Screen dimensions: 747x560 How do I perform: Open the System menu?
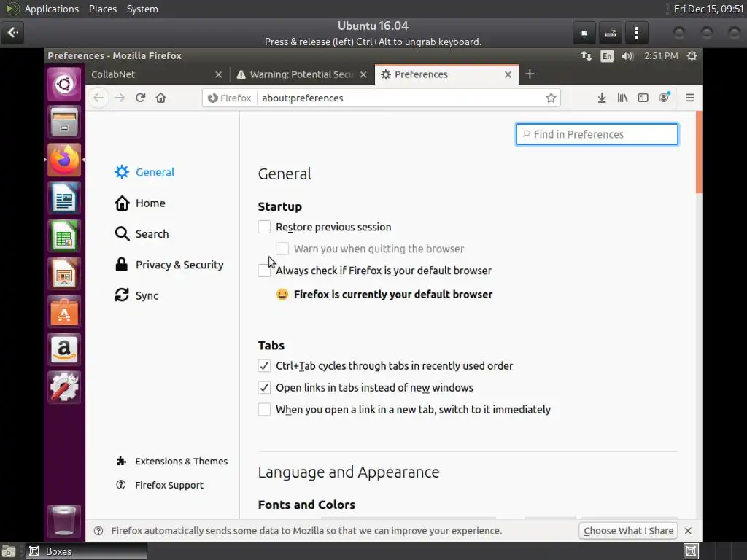[142, 9]
